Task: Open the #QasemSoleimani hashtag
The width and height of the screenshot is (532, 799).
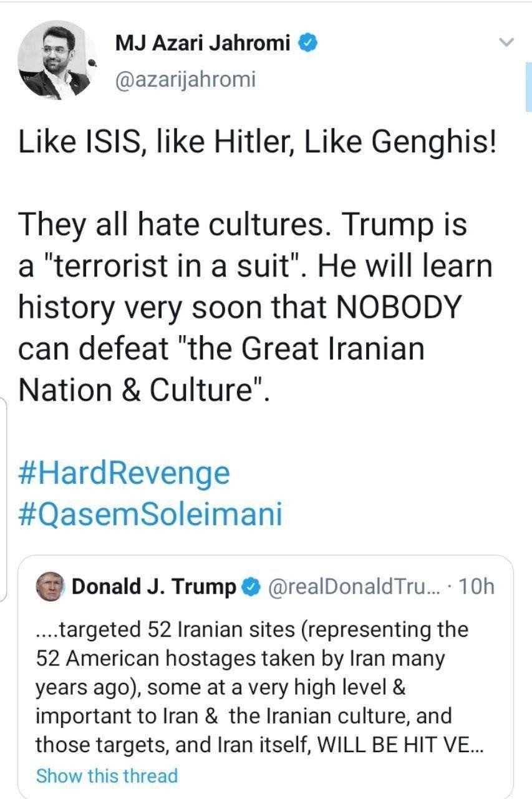Action: pyautogui.click(x=150, y=514)
